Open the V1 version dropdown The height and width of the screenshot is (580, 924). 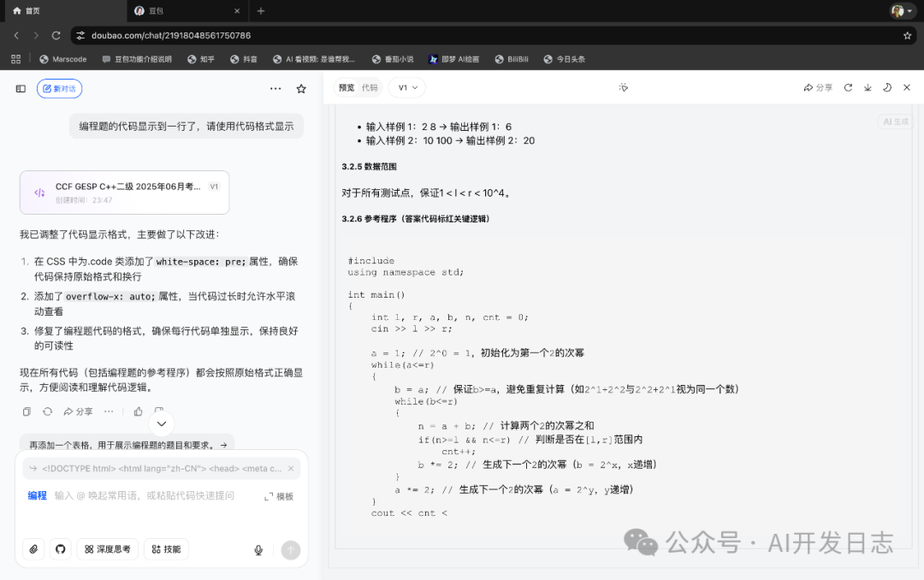click(x=406, y=87)
